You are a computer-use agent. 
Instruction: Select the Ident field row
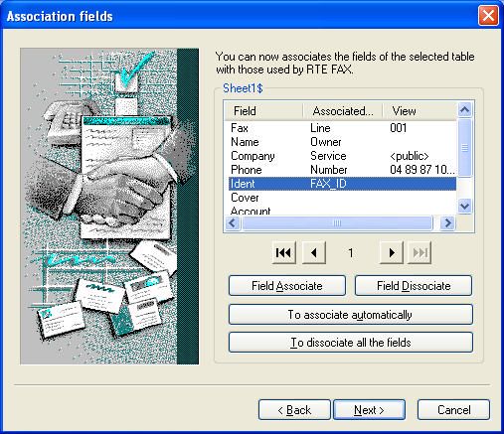pyautogui.click(x=342, y=184)
